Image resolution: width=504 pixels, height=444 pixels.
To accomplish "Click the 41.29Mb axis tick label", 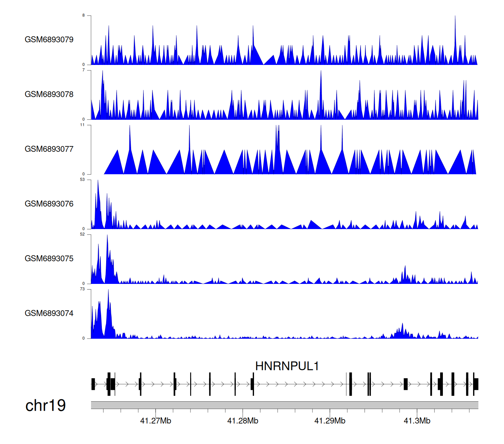I will coord(330,421).
